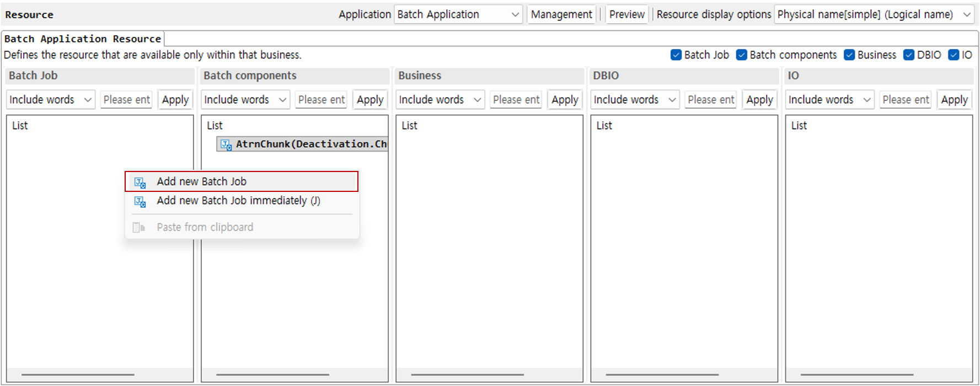Viewport: 980px width, 386px height.
Task: Click Apply in the DBIO column
Action: click(759, 100)
